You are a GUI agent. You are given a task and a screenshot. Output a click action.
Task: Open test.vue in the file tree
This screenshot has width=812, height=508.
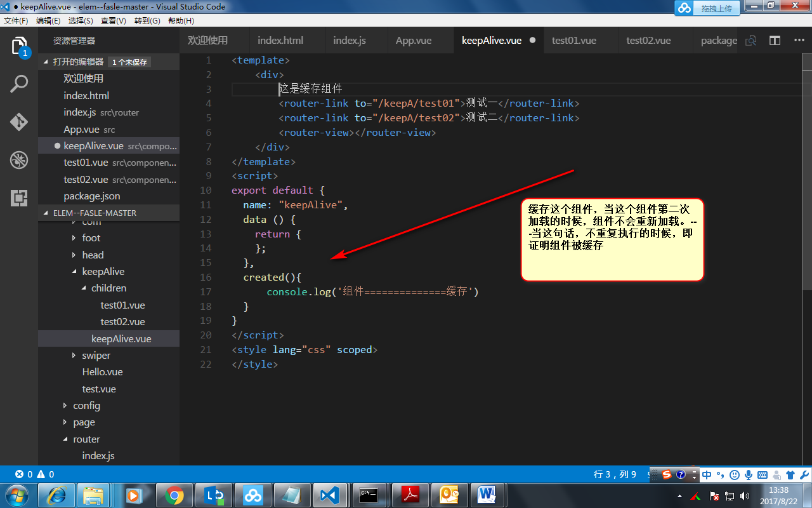(108, 389)
